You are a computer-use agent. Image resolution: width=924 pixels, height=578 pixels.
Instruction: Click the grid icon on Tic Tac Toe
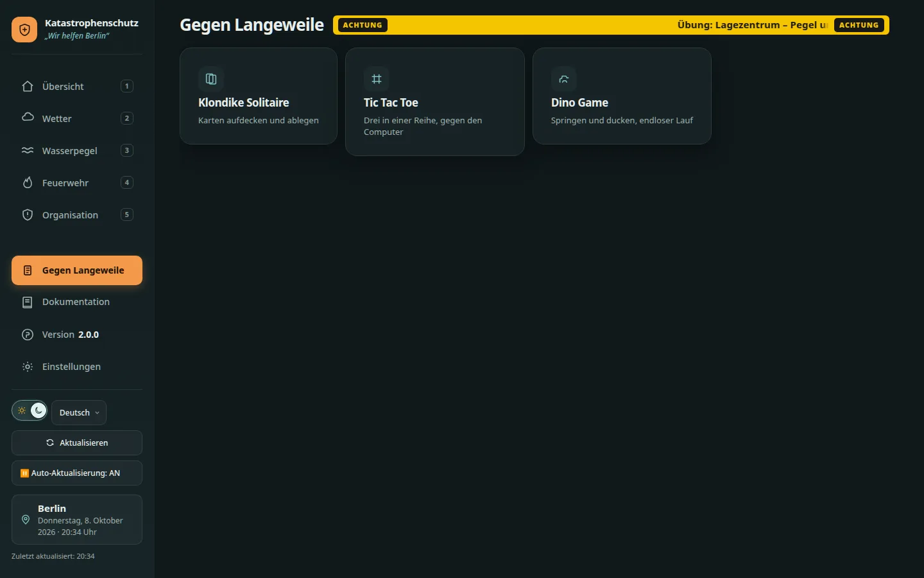pyautogui.click(x=377, y=79)
